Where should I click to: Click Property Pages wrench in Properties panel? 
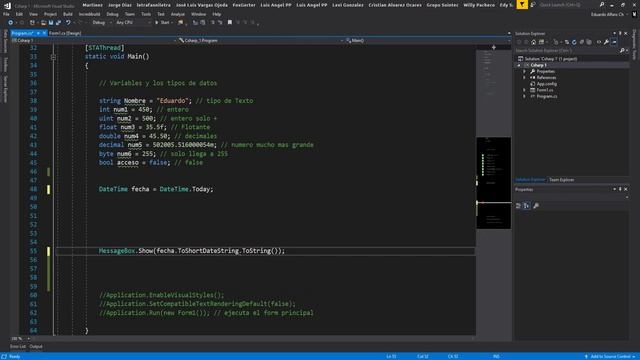click(x=536, y=206)
